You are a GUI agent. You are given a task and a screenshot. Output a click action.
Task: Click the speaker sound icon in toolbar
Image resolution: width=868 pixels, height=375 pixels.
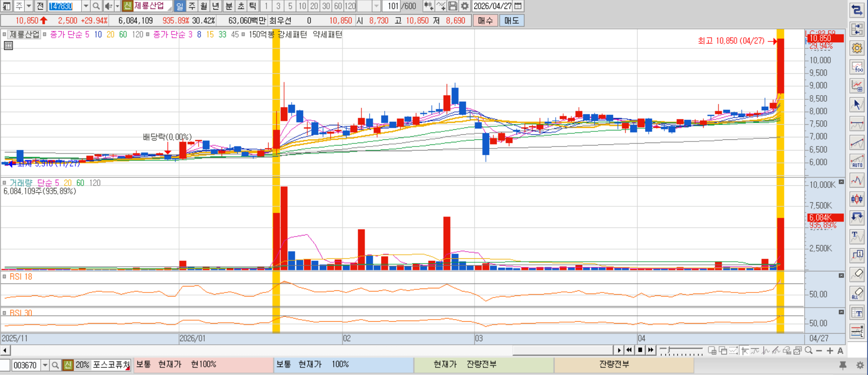108,6
